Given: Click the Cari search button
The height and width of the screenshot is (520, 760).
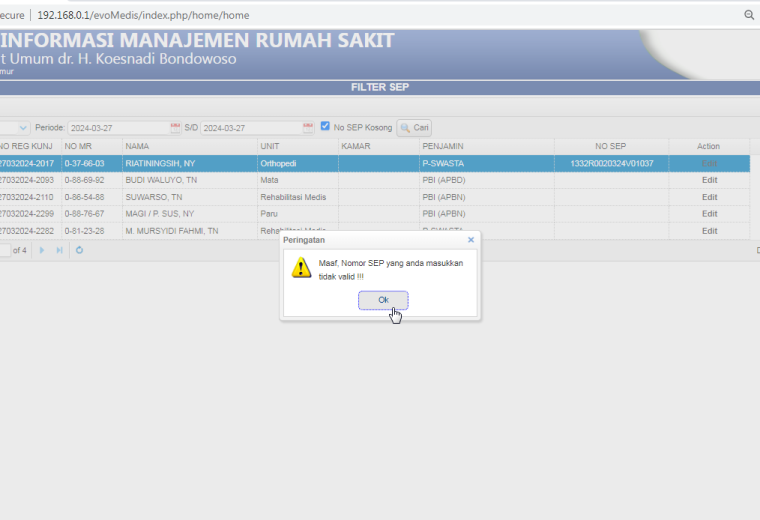Looking at the screenshot, I should click(414, 128).
